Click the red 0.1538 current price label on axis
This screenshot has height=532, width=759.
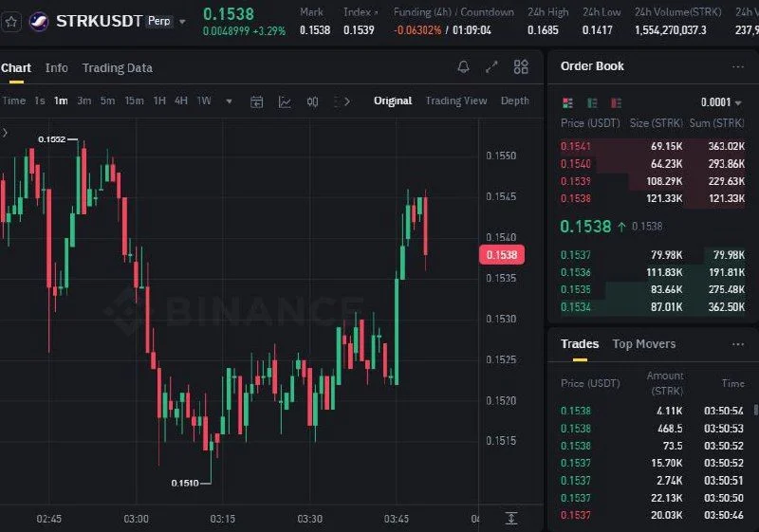click(x=502, y=255)
